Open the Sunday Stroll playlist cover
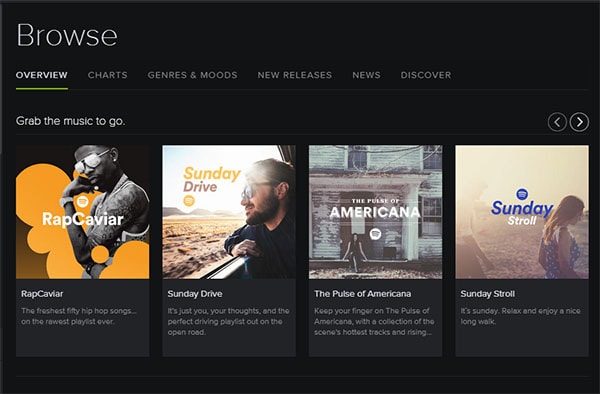 point(522,212)
